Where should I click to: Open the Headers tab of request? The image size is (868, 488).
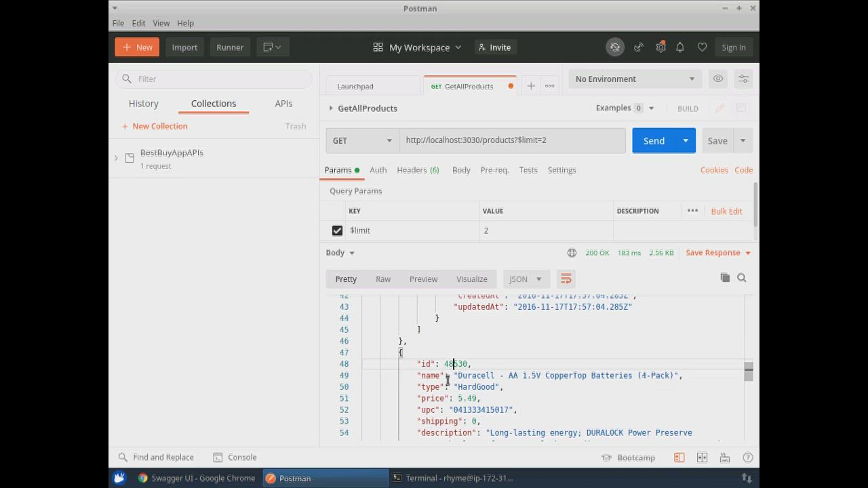click(417, 170)
